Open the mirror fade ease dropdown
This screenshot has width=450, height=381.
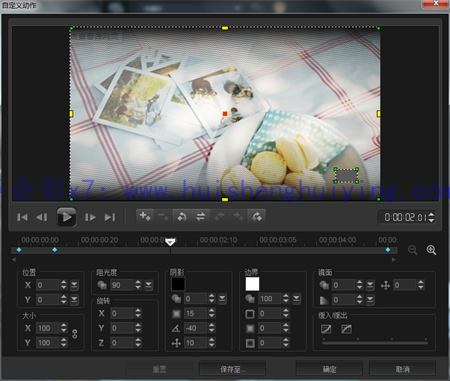(x=370, y=300)
